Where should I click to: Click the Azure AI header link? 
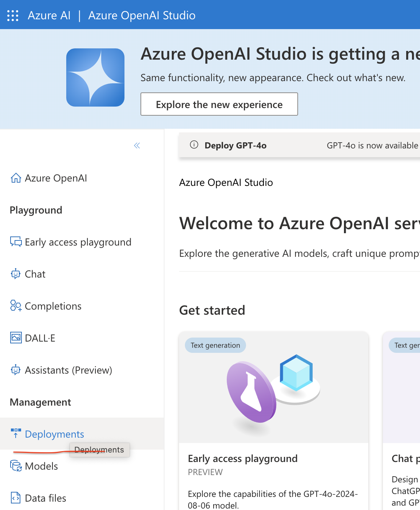[49, 15]
